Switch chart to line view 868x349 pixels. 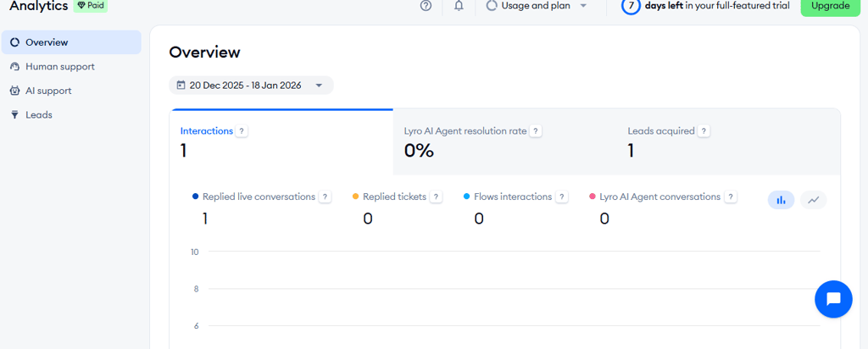pyautogui.click(x=813, y=200)
